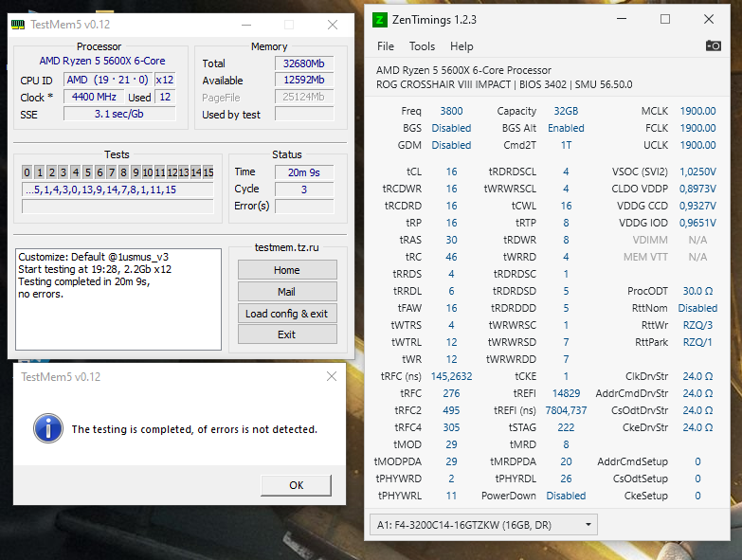
Task: Click the tRC value 46
Action: point(451,257)
